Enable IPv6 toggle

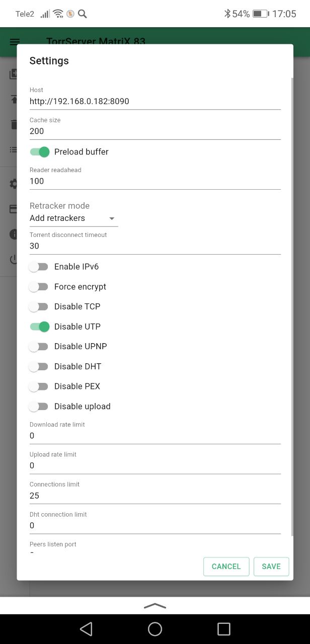[x=39, y=267]
